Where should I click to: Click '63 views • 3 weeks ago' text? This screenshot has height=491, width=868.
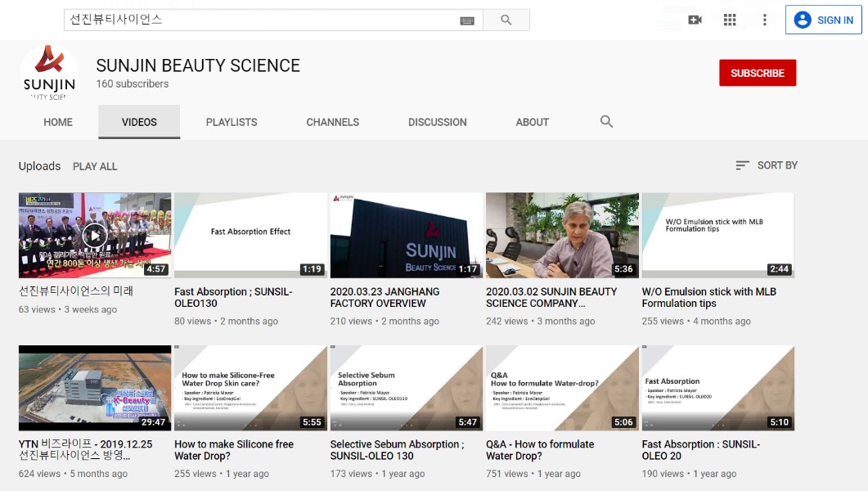[x=68, y=309]
